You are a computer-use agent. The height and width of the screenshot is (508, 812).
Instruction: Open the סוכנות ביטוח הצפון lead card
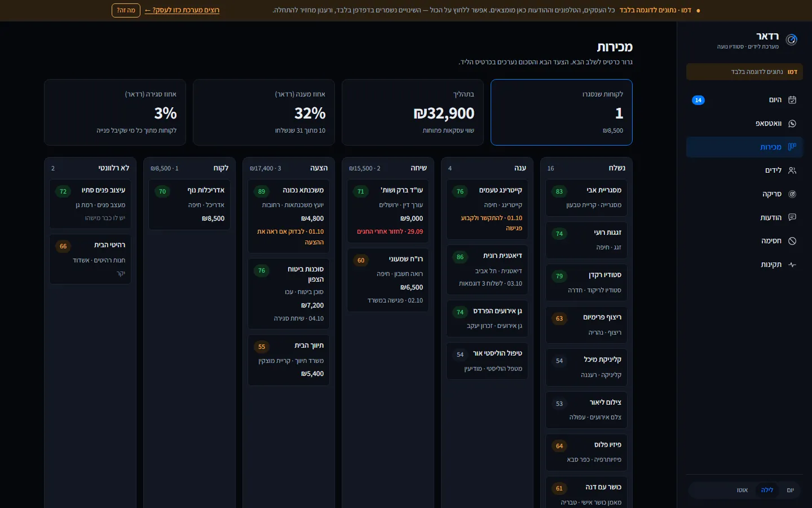click(x=289, y=294)
